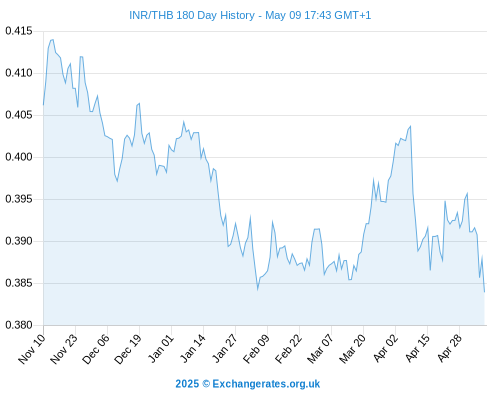
Task: Select the Mar 07 x-axis date label
Action: pos(320,349)
